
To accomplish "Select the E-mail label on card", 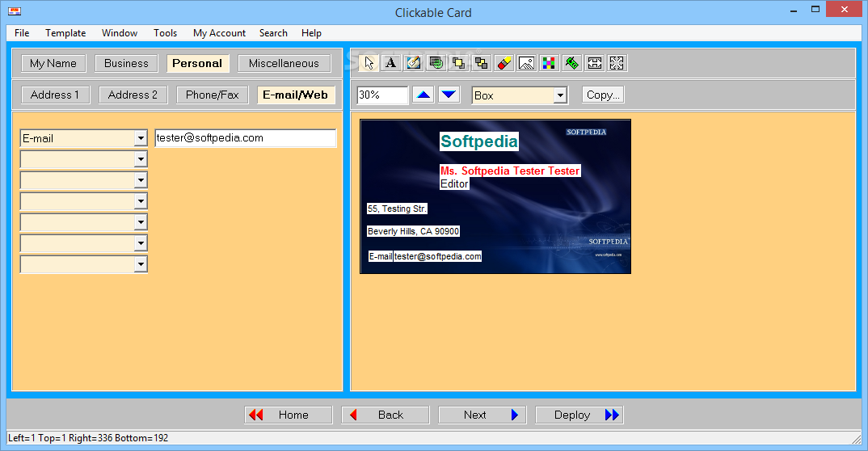I will click(381, 256).
